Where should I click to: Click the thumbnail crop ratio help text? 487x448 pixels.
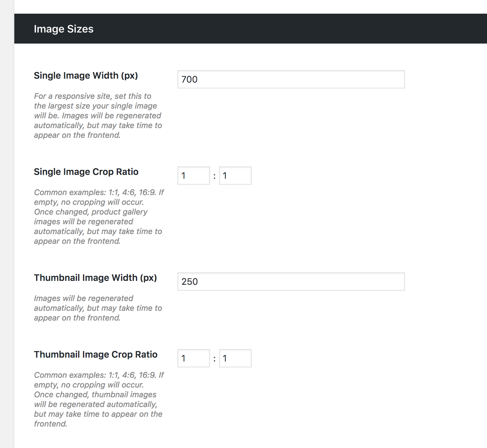[98, 399]
